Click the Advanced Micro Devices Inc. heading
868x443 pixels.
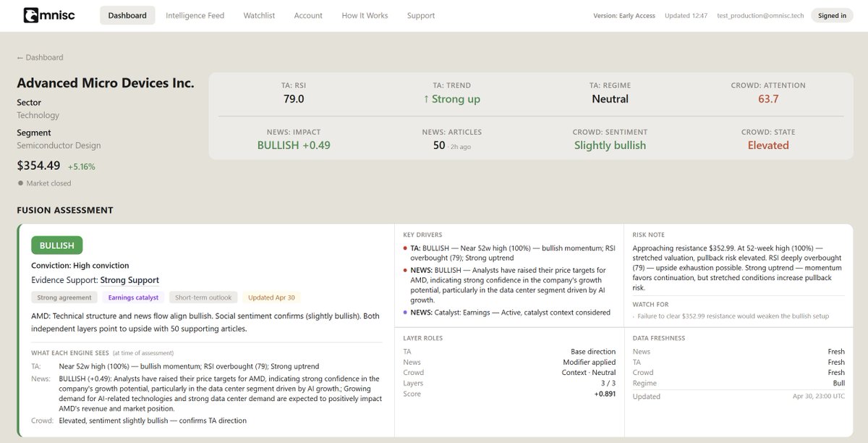(x=106, y=83)
